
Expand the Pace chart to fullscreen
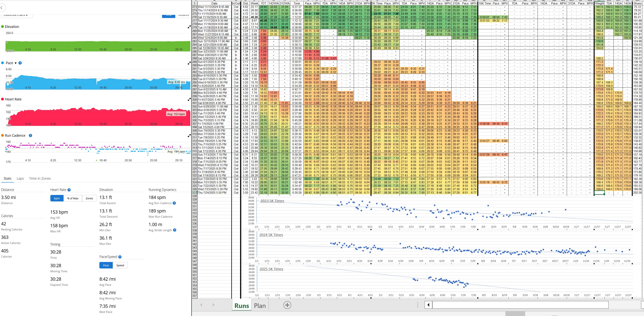(x=189, y=63)
